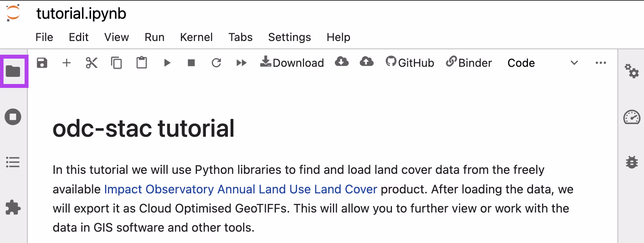Open the Settings menu

click(x=289, y=37)
